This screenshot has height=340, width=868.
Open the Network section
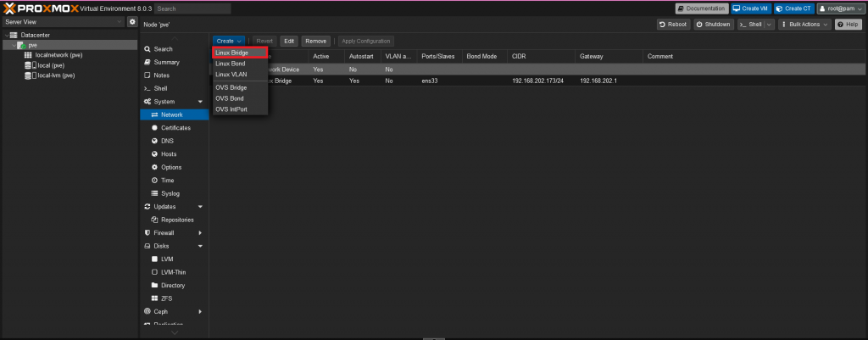click(x=175, y=114)
